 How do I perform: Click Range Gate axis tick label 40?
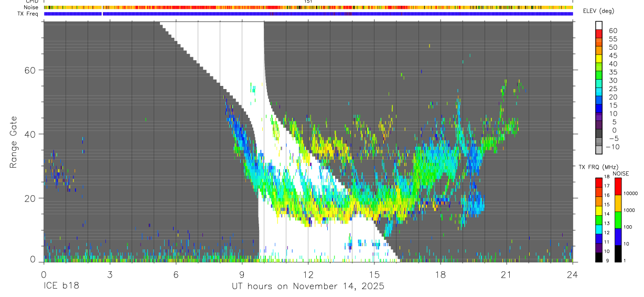(x=30, y=134)
